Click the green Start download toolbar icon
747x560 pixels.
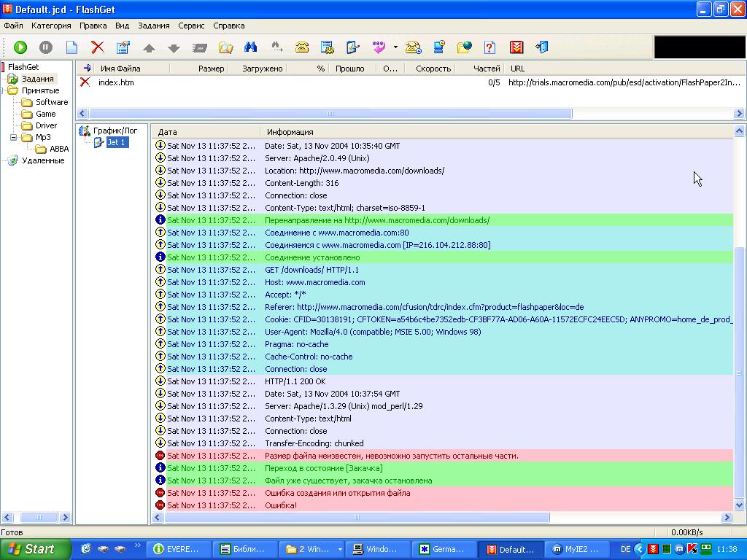[20, 47]
